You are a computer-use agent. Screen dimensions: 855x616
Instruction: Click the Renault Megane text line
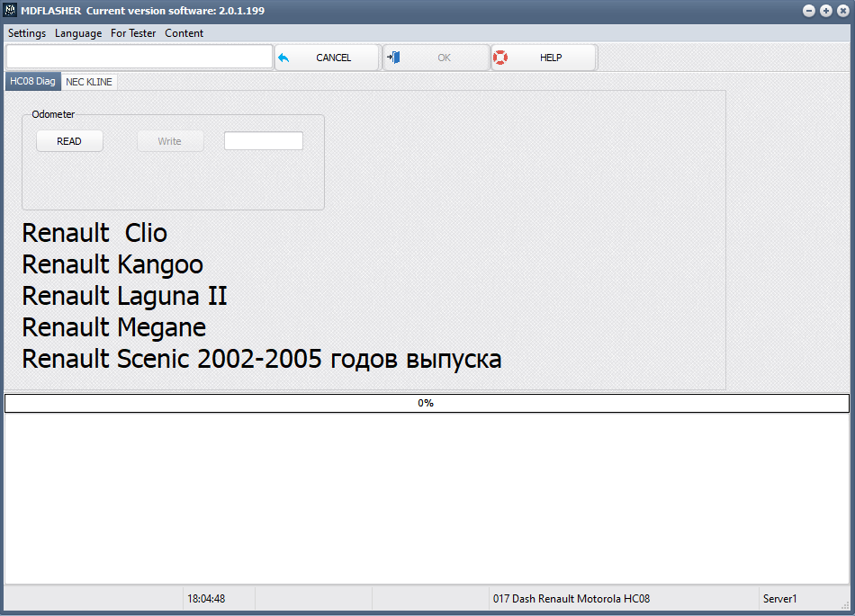(114, 328)
